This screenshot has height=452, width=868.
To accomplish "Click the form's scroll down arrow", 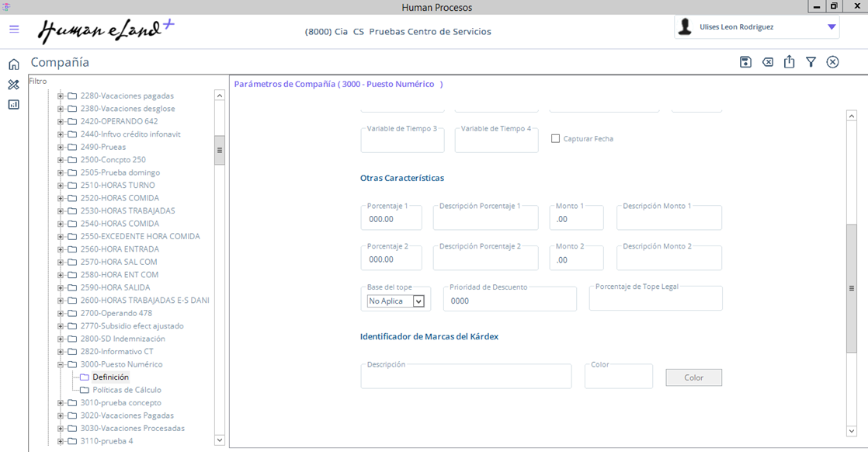I will 852,430.
